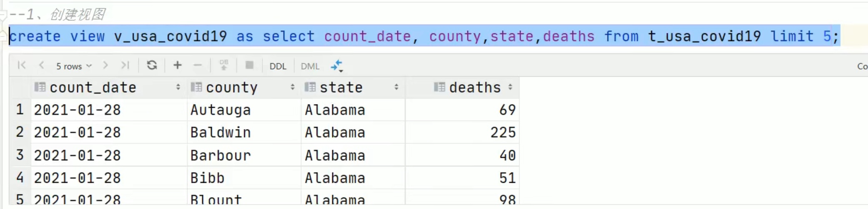
Task: Jump to last page of results
Action: coord(125,65)
